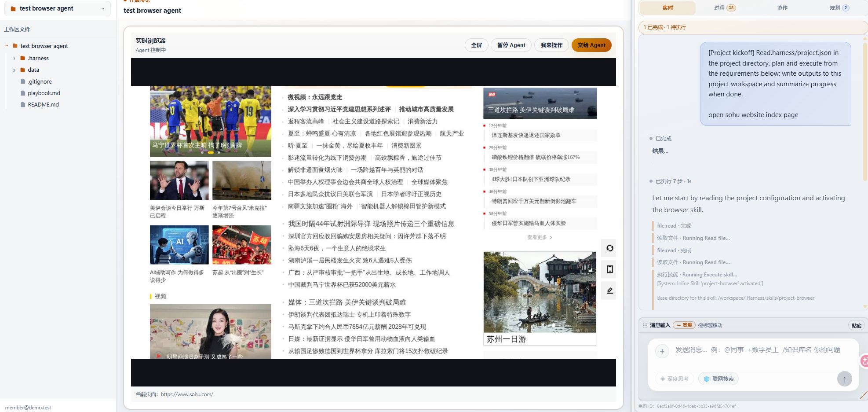Click the data folder icon
Image resolution: width=868 pixels, height=412 pixels.
pos(23,70)
